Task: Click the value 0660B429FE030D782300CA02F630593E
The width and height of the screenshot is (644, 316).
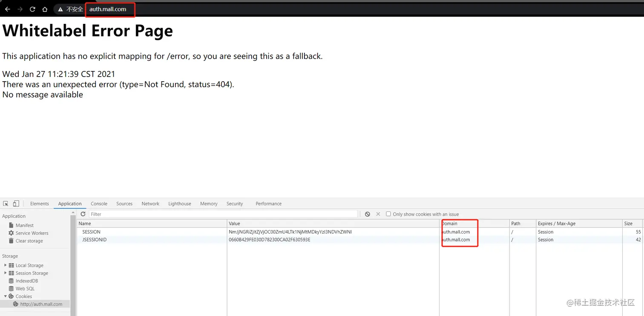Action: (269, 239)
